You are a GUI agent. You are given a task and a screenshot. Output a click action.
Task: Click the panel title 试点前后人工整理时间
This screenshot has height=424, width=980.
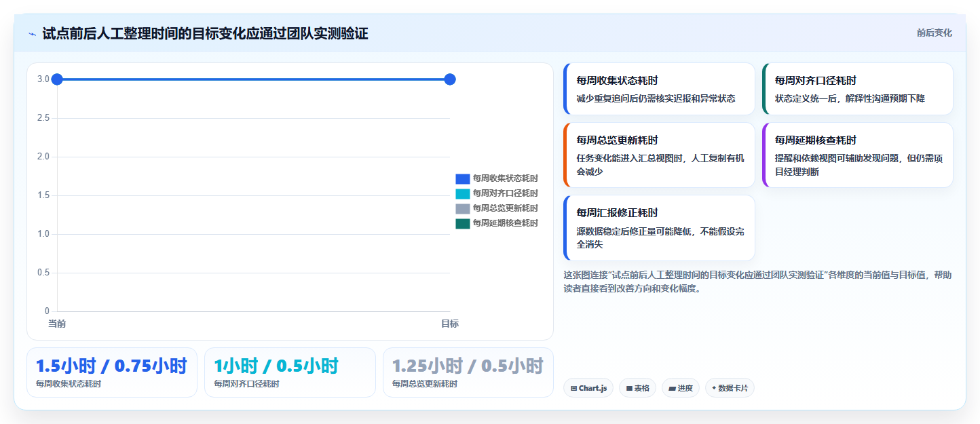point(205,33)
